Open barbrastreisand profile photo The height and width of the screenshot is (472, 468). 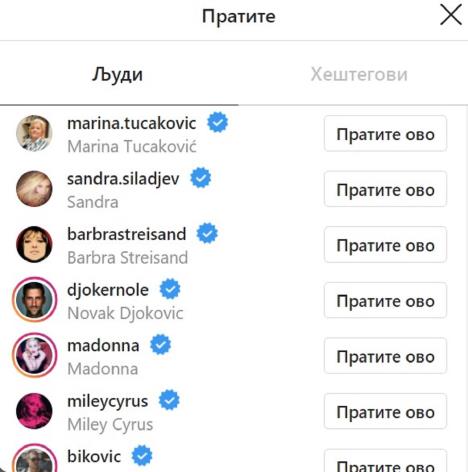click(34, 244)
